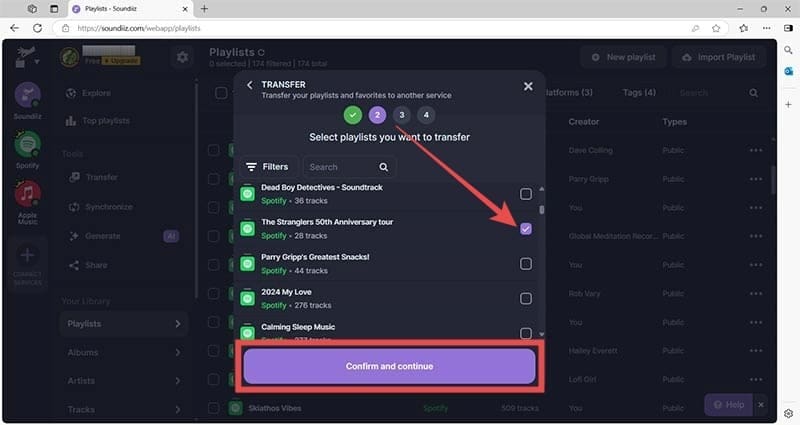Image resolution: width=800 pixels, height=425 pixels.
Task: Check the Dead Boy Detectives - Soundtrack checkbox
Action: tap(526, 194)
